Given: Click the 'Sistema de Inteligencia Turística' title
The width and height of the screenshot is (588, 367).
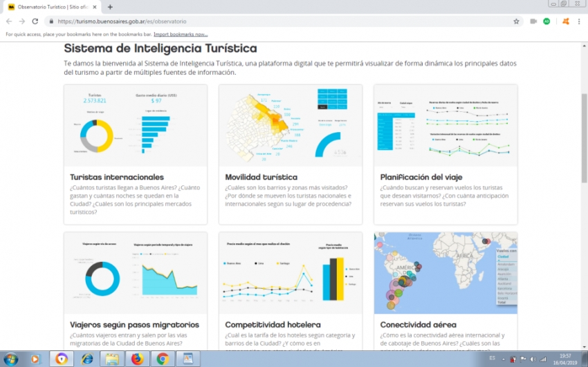Looking at the screenshot, I should (160, 48).
